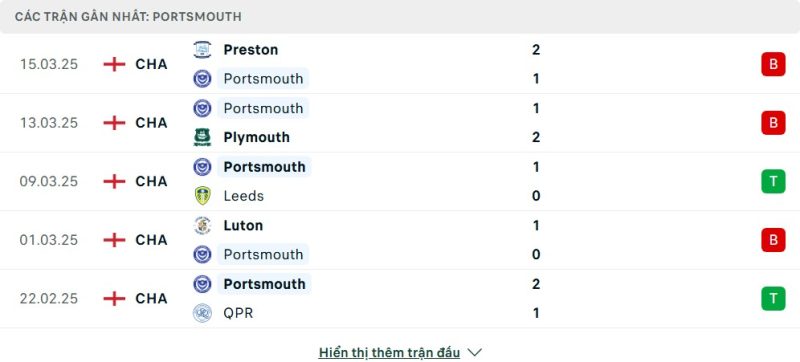Expand list via chevron next to Hiển thị thêm
The image size is (800, 362).
(474, 352)
